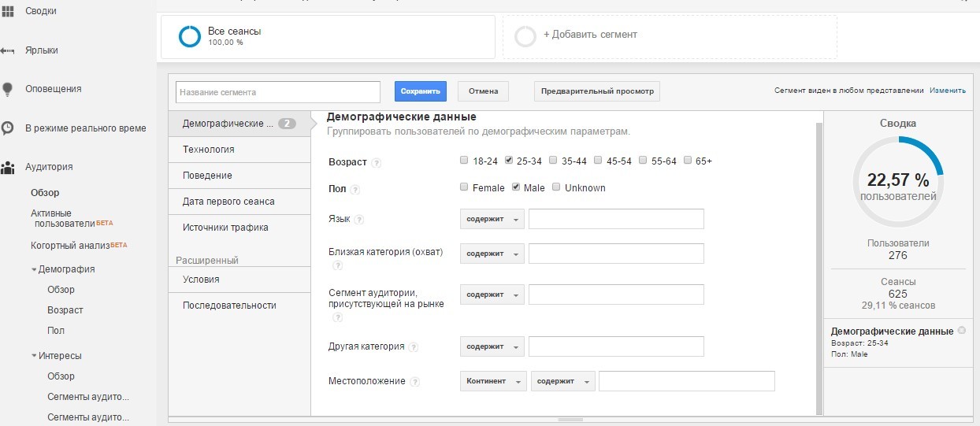Viewport: 980px width, 426px height.
Task: Click help icon next to Пол
Action: (355, 190)
